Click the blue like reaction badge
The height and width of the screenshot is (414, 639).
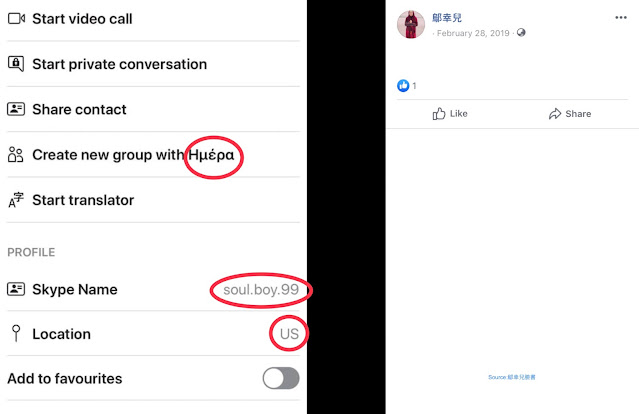(403, 86)
